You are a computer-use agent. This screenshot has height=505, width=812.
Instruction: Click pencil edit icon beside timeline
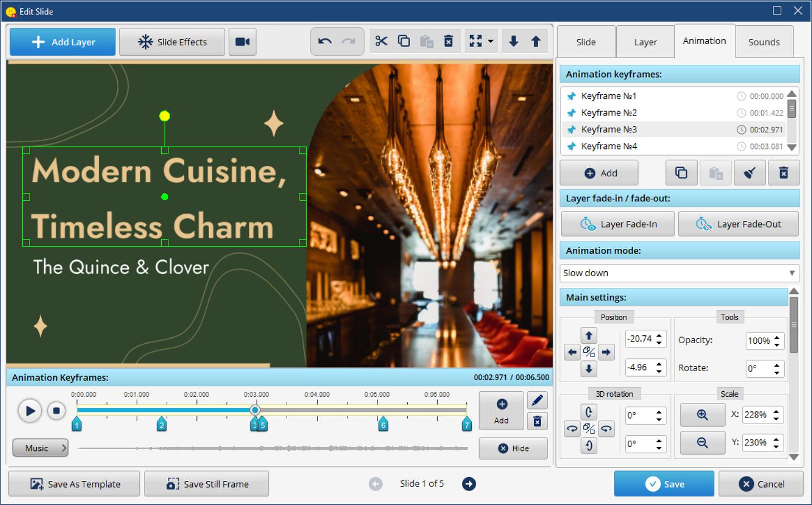[536, 401]
